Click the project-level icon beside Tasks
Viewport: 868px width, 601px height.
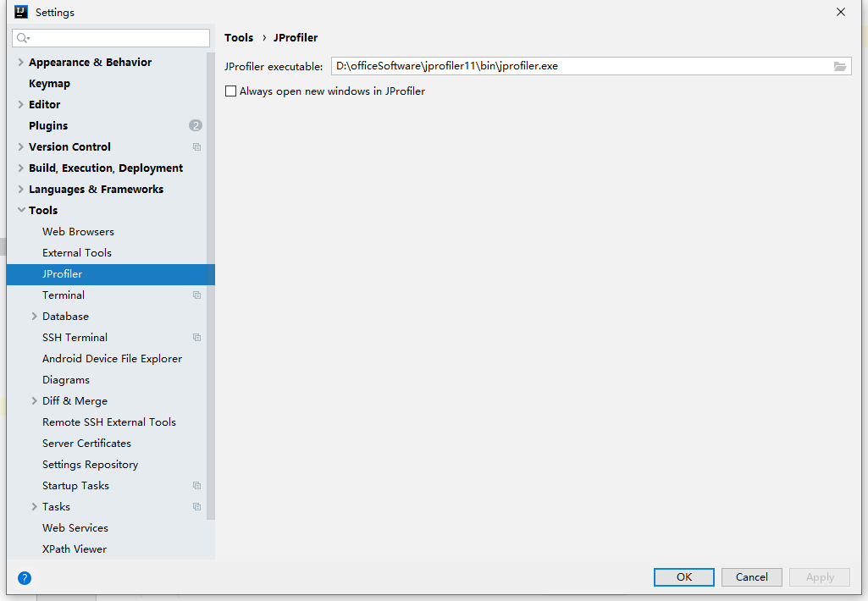tap(196, 507)
